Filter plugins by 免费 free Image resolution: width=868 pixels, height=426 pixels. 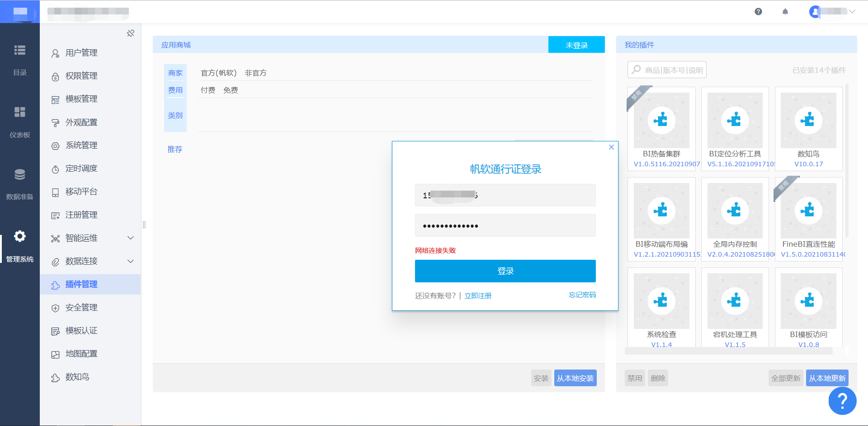[231, 90]
